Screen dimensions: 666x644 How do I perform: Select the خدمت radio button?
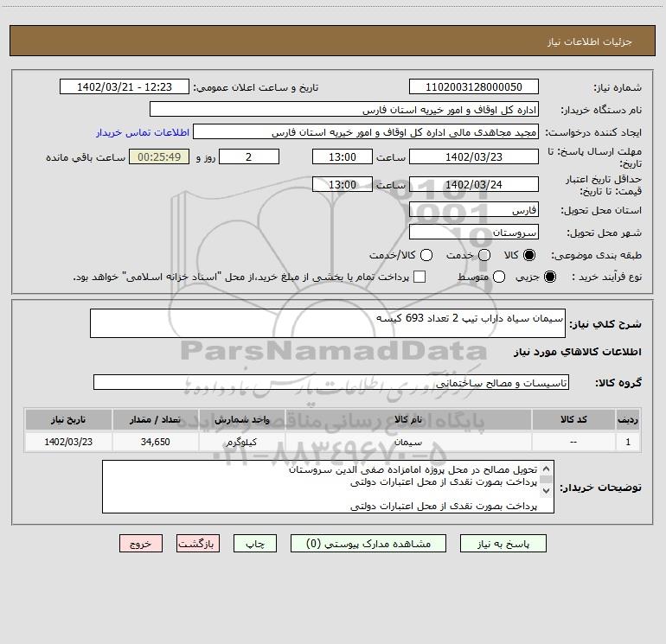point(484,255)
